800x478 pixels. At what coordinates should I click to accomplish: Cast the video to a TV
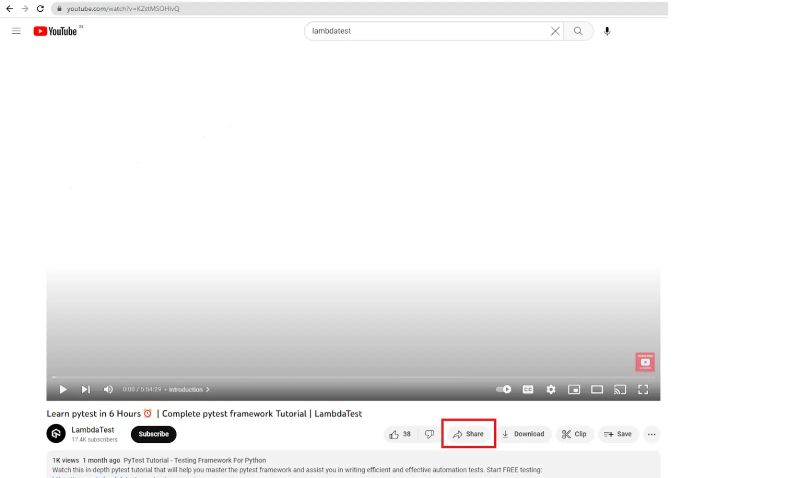620,389
